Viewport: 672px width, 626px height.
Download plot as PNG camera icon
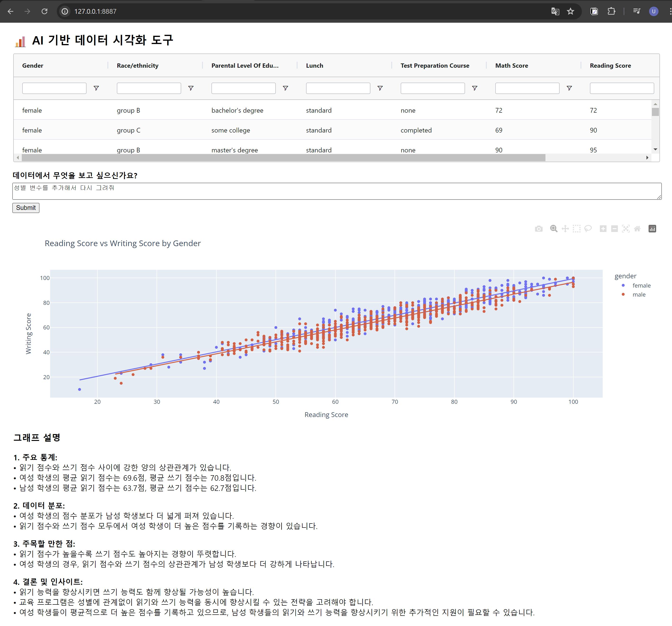point(539,229)
